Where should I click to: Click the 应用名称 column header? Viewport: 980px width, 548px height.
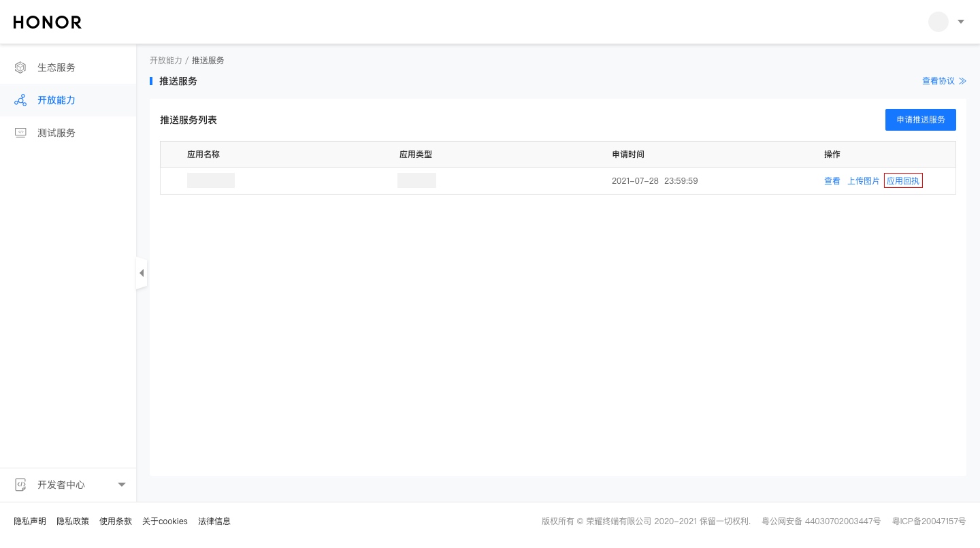point(203,155)
